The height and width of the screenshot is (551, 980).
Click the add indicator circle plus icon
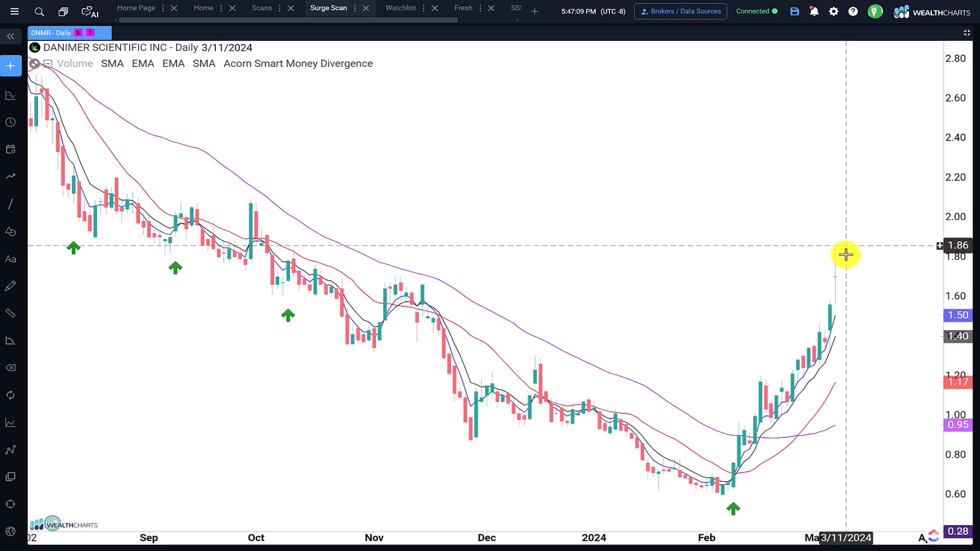pyautogui.click(x=34, y=64)
